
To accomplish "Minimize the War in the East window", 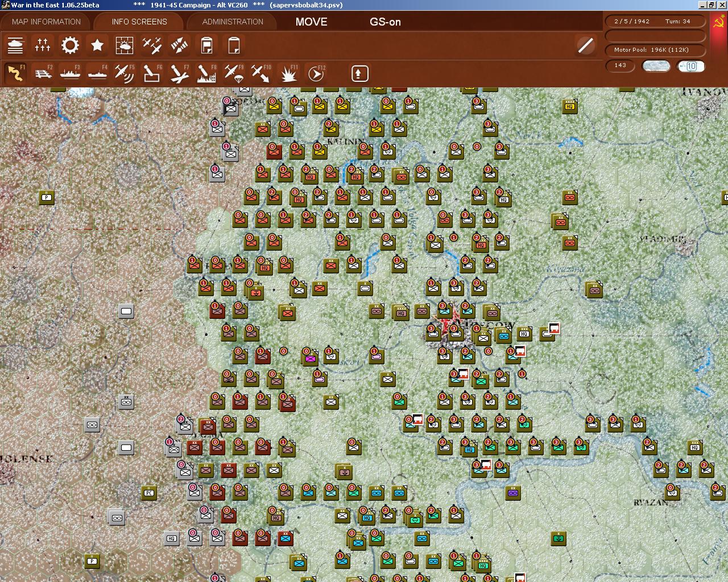I will coord(702,5).
